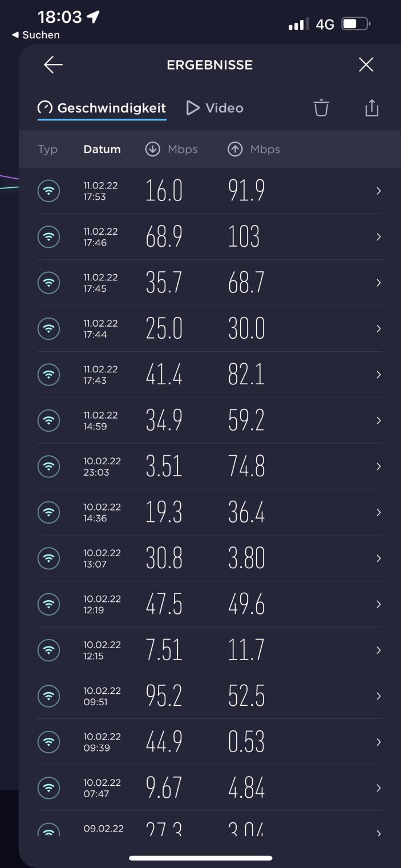Sort by upload Mbps column

(254, 150)
